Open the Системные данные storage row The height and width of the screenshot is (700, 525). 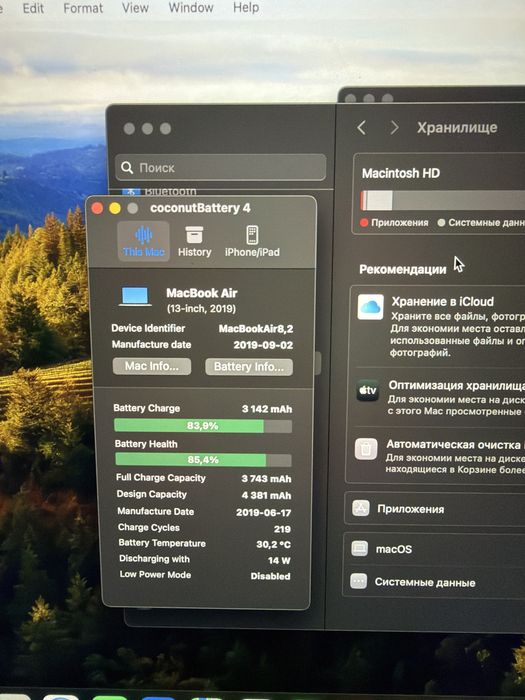point(433,582)
